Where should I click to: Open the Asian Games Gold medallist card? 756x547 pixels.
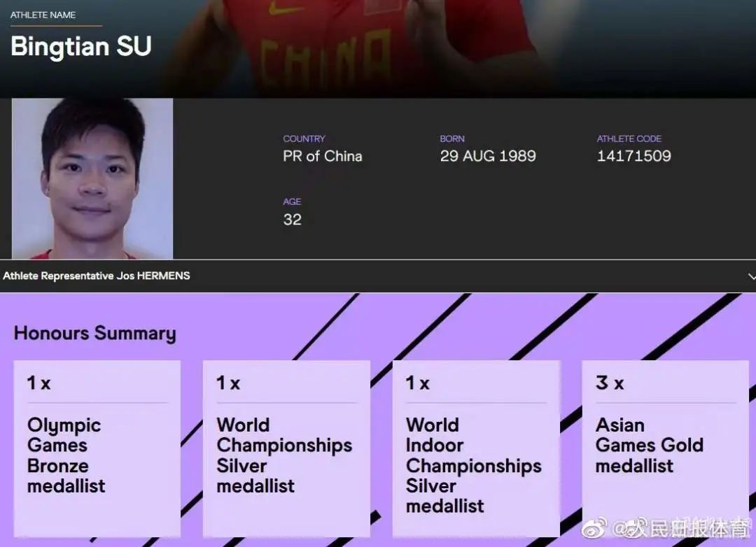pos(665,448)
